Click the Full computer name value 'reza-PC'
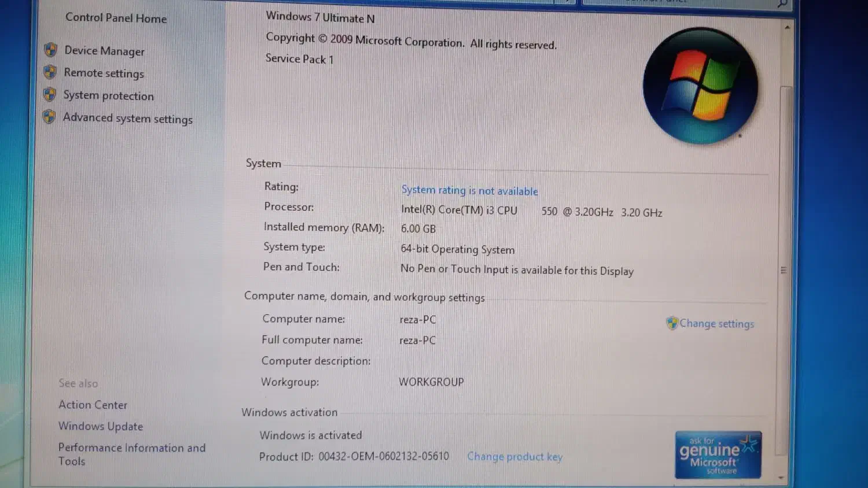 (417, 341)
